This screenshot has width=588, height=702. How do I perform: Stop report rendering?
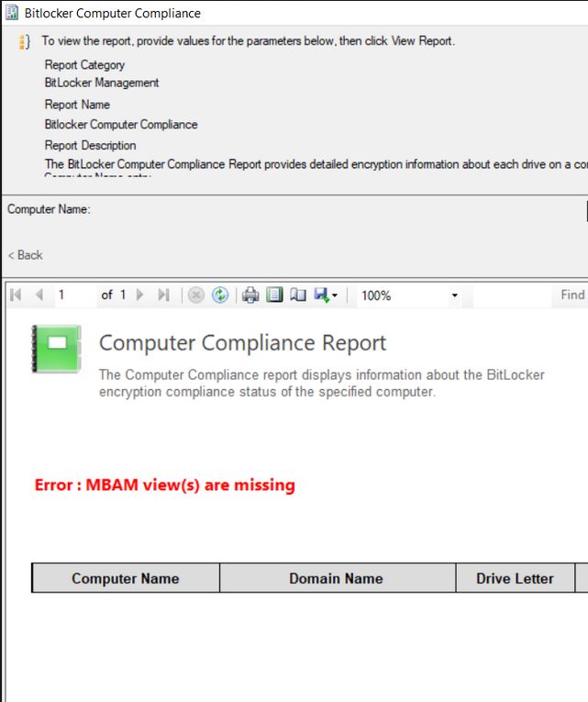point(196,295)
